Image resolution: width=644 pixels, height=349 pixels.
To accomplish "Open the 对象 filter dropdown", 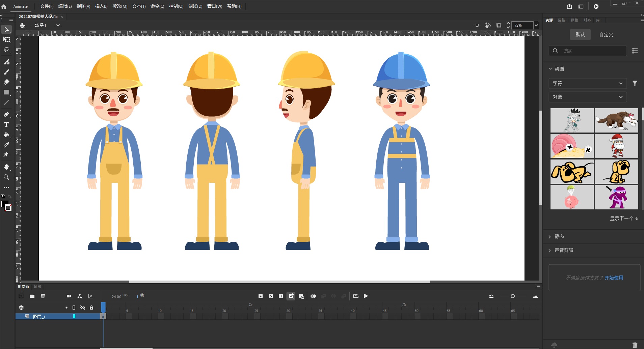I will click(x=588, y=97).
